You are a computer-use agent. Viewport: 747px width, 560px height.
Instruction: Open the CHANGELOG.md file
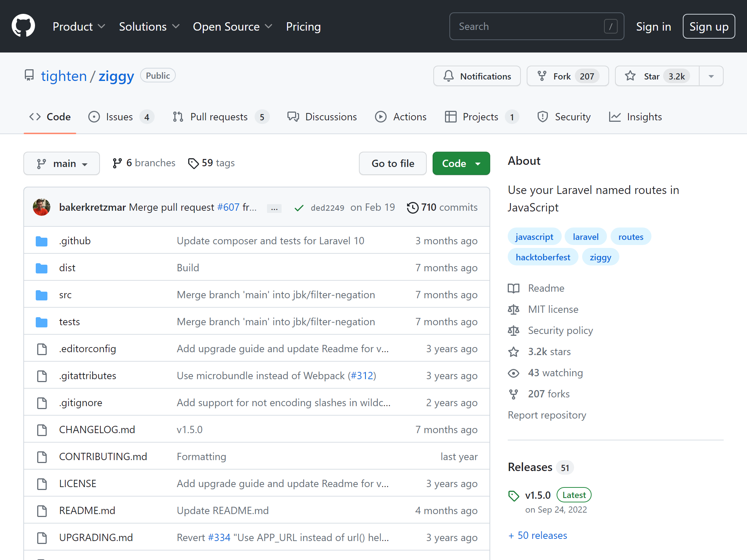tap(97, 429)
